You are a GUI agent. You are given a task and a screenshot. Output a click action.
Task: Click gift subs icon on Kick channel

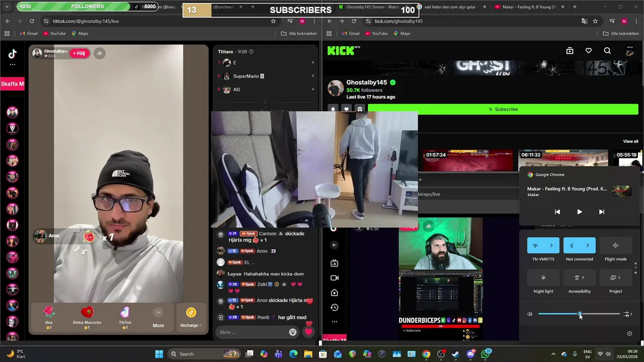359,109
